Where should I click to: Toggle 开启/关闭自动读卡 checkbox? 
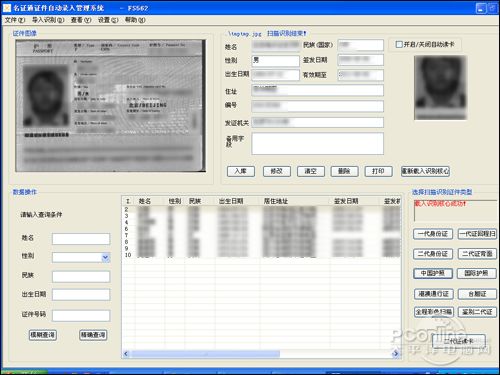click(x=399, y=44)
